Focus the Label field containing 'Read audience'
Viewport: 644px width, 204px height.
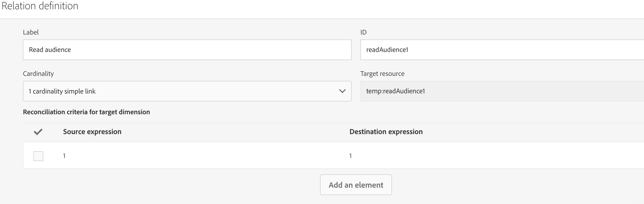(x=187, y=50)
